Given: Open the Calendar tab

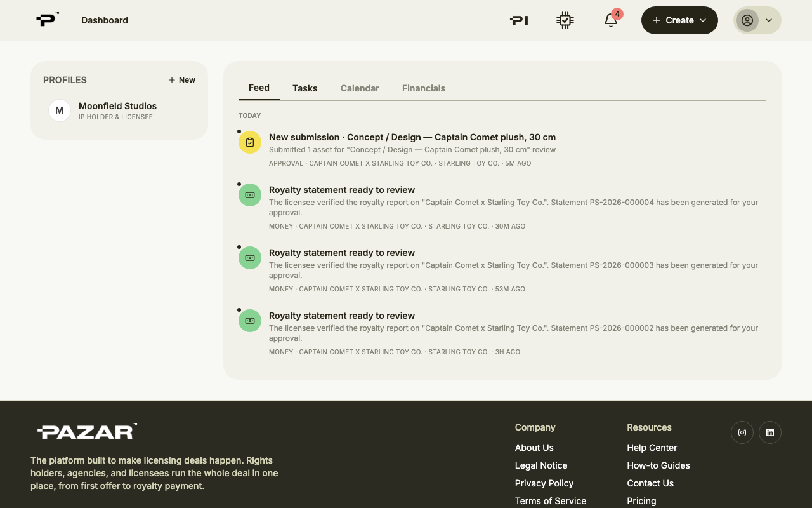Looking at the screenshot, I should pos(360,88).
